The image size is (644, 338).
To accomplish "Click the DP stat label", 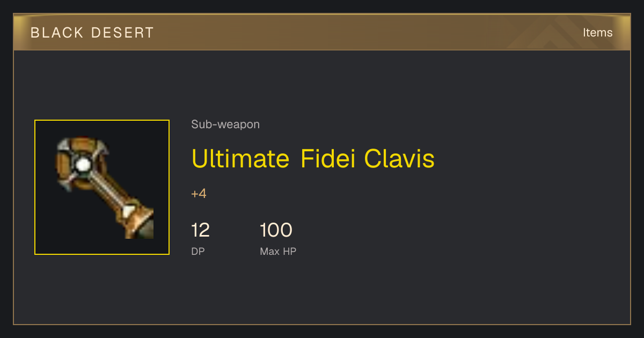I will [198, 251].
